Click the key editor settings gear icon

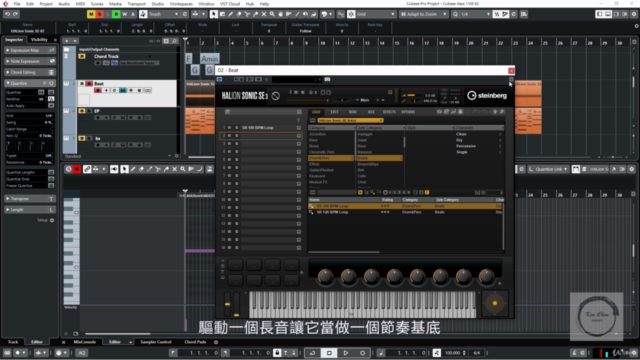(631, 169)
